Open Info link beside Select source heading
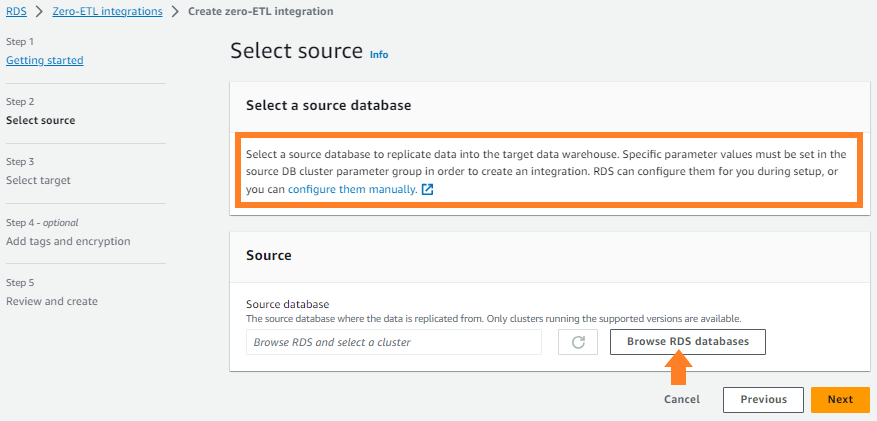The width and height of the screenshot is (877, 421). (x=379, y=54)
